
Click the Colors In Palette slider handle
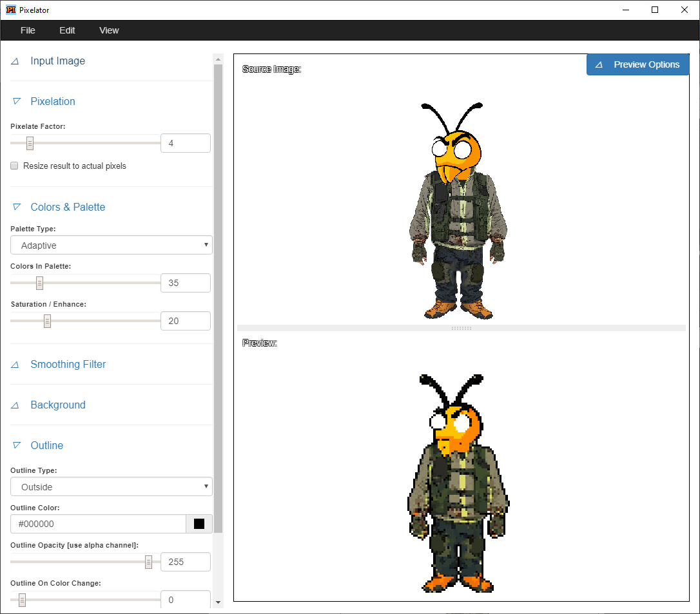tap(39, 283)
